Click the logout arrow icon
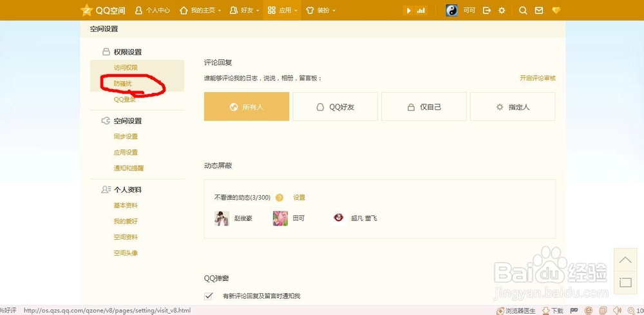The image size is (644, 315). [x=487, y=11]
